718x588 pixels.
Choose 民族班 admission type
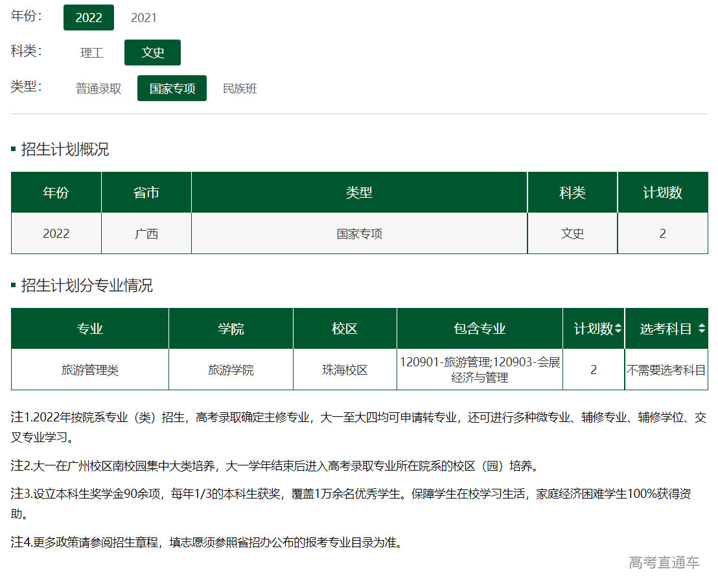click(240, 88)
